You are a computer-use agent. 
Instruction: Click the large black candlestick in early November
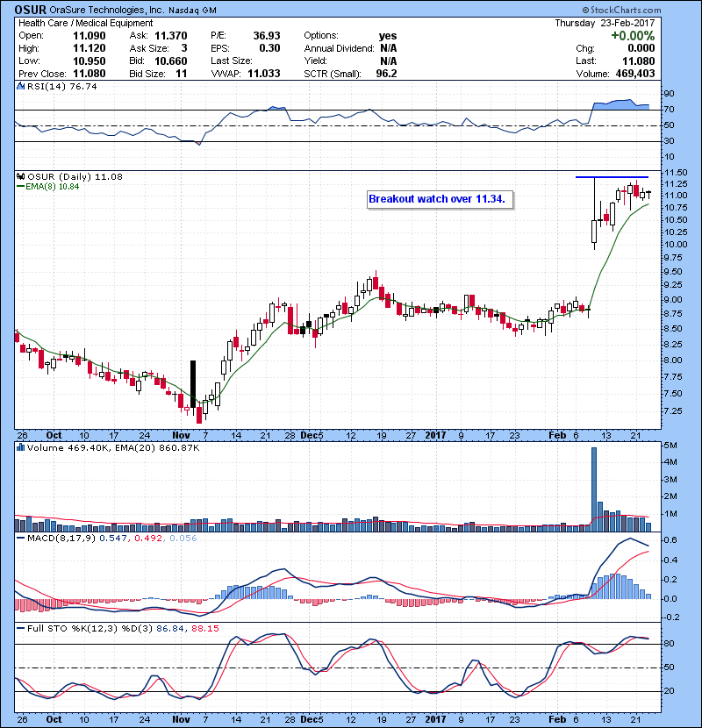coord(193,384)
